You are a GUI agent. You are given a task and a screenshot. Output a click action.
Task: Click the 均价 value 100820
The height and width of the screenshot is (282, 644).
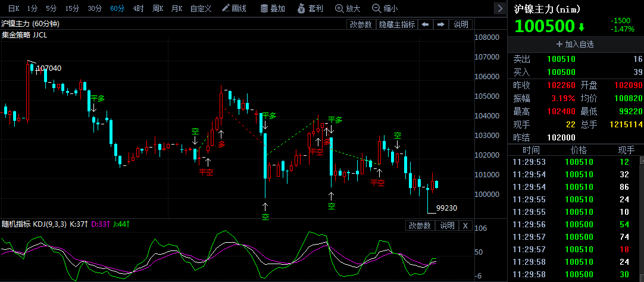click(628, 99)
